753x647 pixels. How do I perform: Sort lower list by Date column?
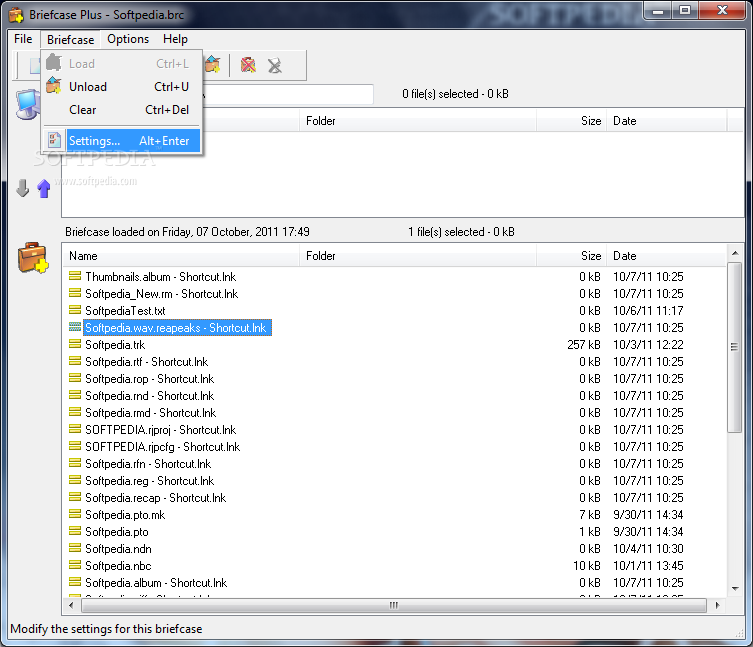(667, 256)
